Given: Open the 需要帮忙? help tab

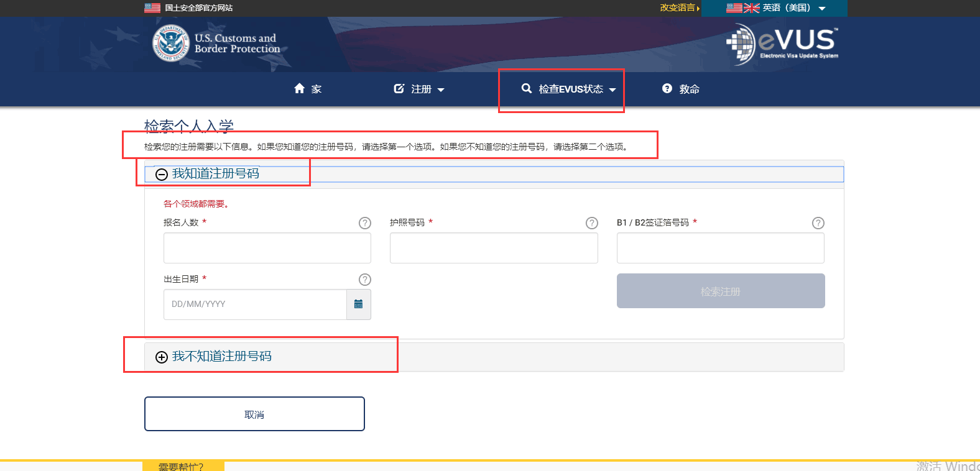Looking at the screenshot, I should pyautogui.click(x=183, y=467).
